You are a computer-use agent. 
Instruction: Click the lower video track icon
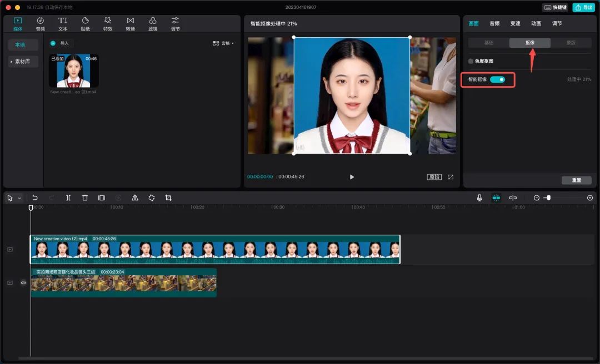coord(10,283)
